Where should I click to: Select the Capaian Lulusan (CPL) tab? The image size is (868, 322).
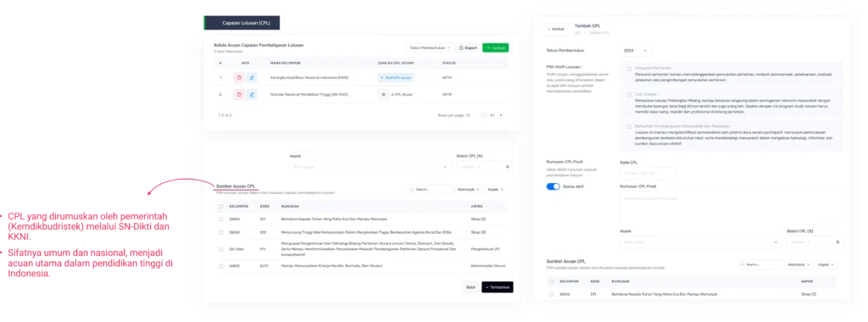tap(242, 23)
